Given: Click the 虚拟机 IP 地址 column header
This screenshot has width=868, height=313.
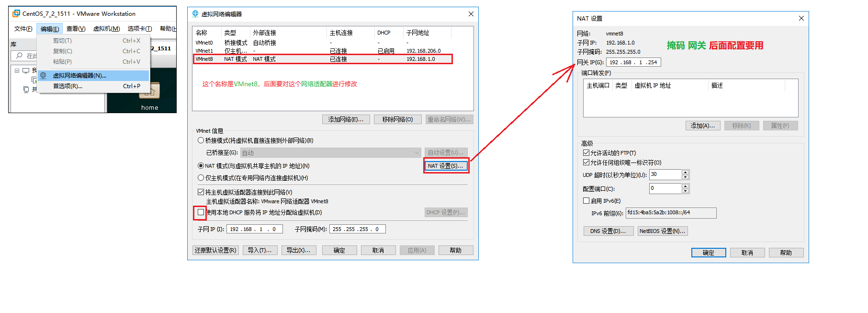Looking at the screenshot, I should pyautogui.click(x=670, y=85).
